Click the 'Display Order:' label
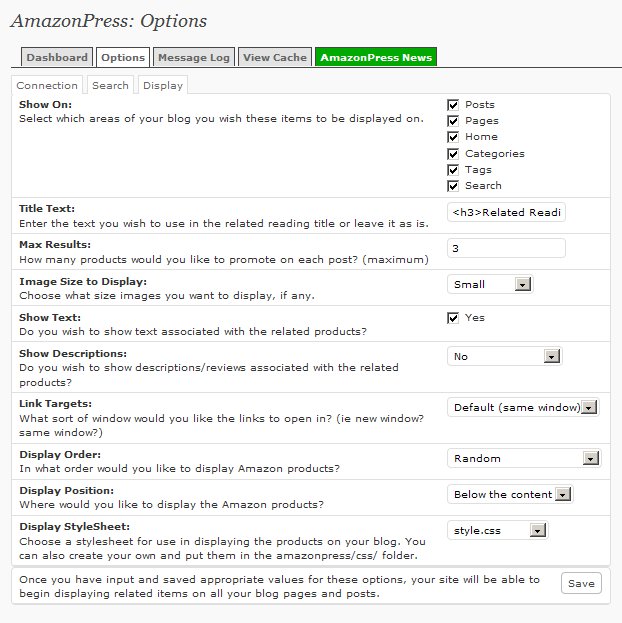622x623 pixels. point(60,455)
